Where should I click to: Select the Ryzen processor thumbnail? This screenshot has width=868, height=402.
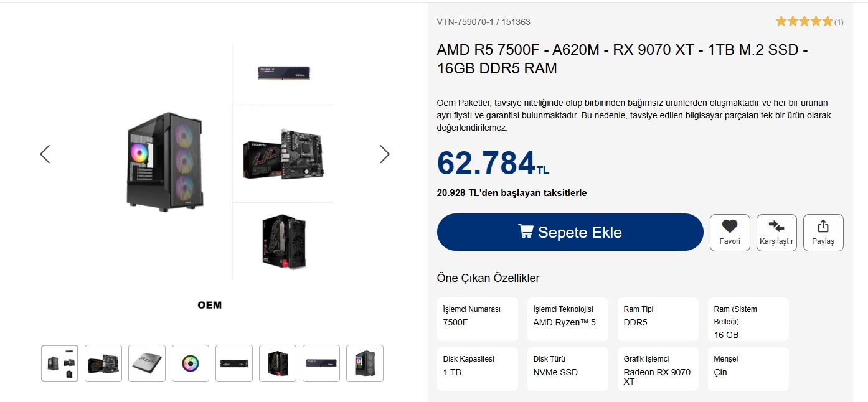coord(147,363)
